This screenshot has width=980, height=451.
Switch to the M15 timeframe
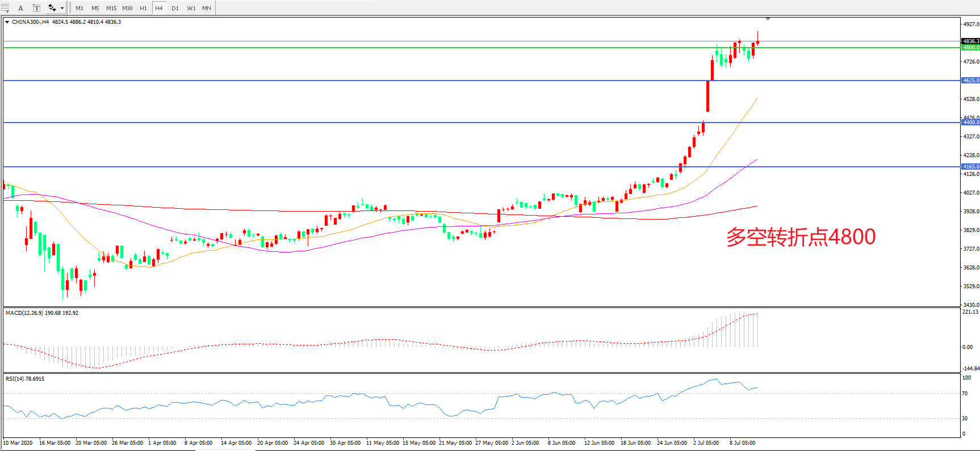tap(111, 8)
